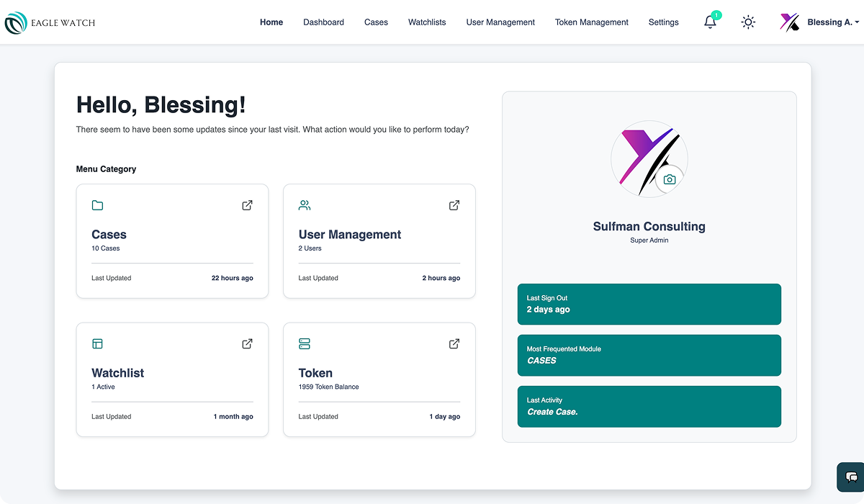Click external link icon on Watchlist card
Screen dimensions: 864x504
tap(247, 343)
